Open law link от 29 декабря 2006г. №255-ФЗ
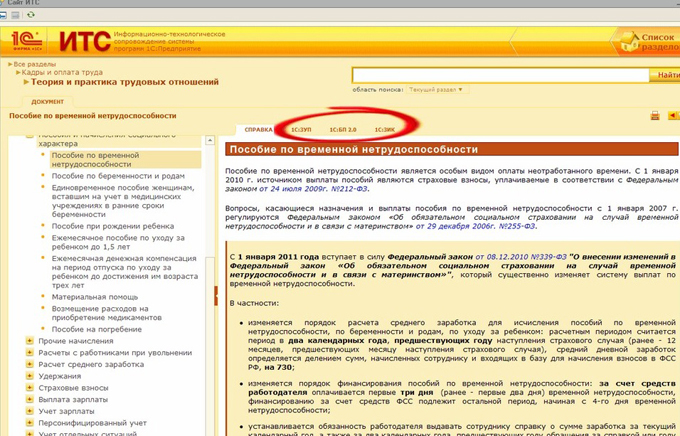Image resolution: width=680 pixels, height=436 pixels. click(475, 226)
